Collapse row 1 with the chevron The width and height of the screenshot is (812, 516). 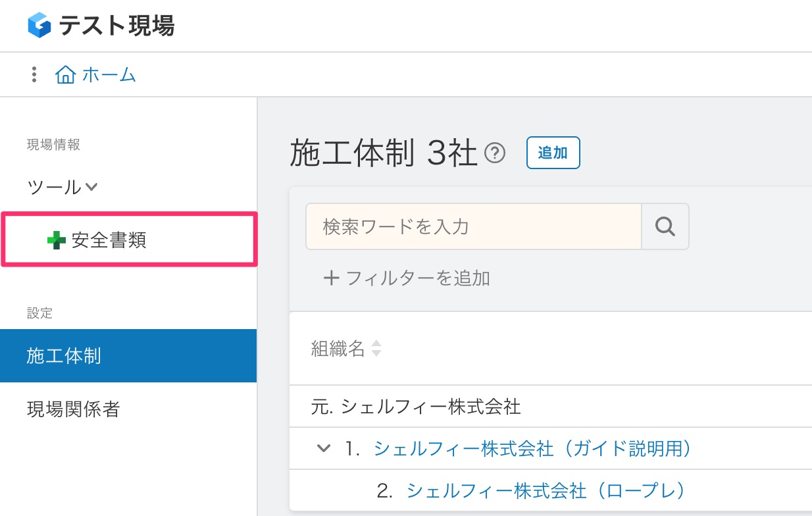click(323, 448)
